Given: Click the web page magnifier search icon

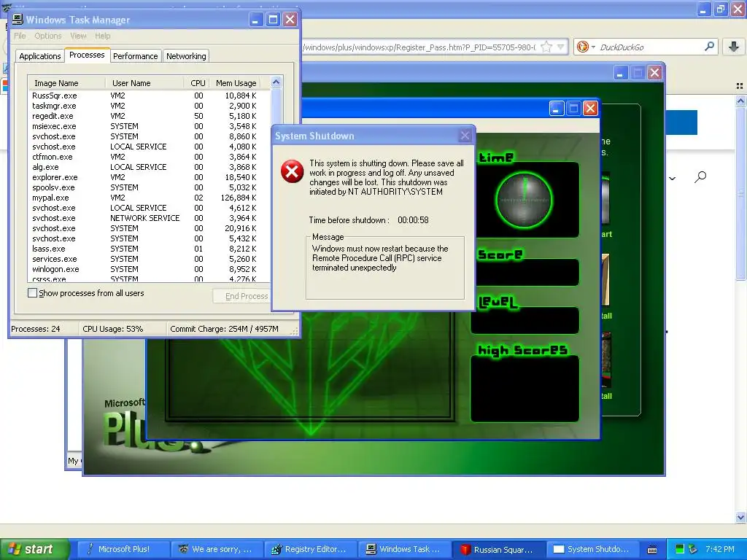Looking at the screenshot, I should click(700, 177).
